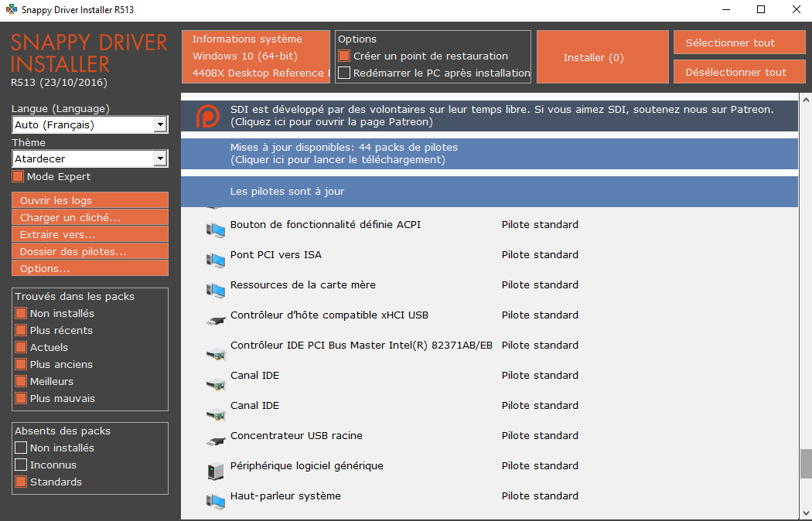Enable Créer un point de restauration checkbox
Viewport: 812px width, 521px height.
point(344,56)
